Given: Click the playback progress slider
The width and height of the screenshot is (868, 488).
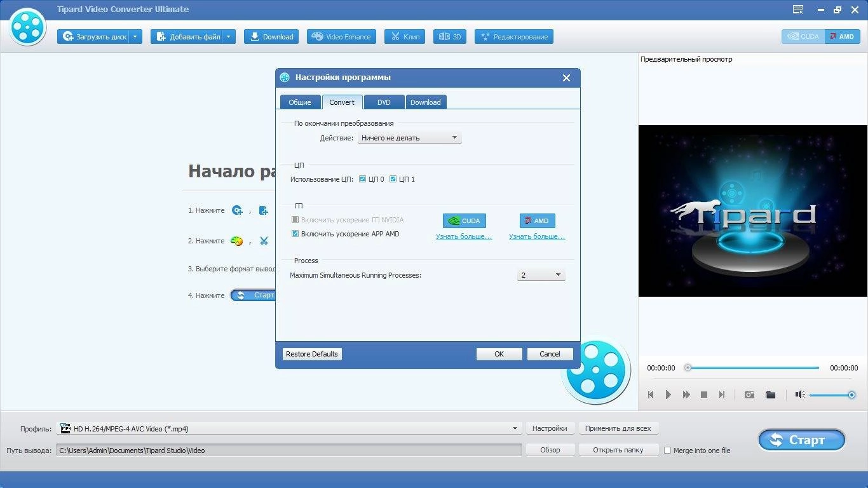Looking at the screenshot, I should pos(753,368).
